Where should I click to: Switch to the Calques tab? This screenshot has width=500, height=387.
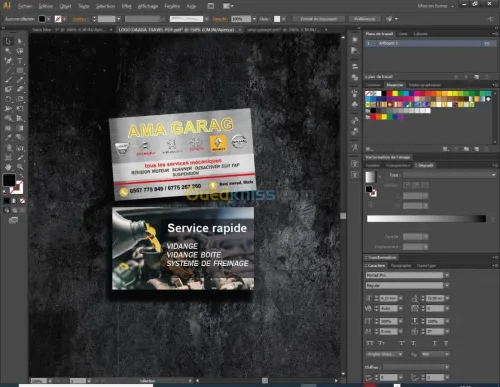420,34
